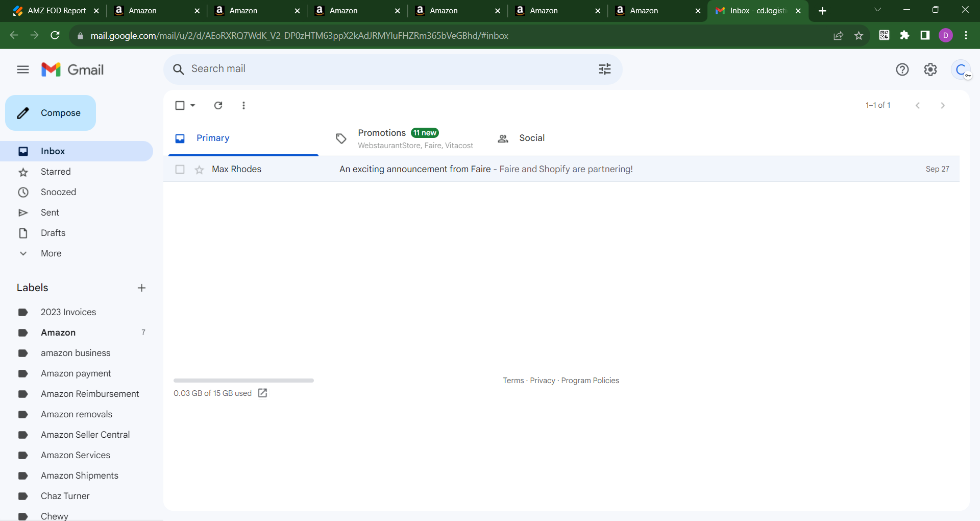Open Chrome tab search chevron
The height and width of the screenshot is (521, 980).
click(877, 10)
